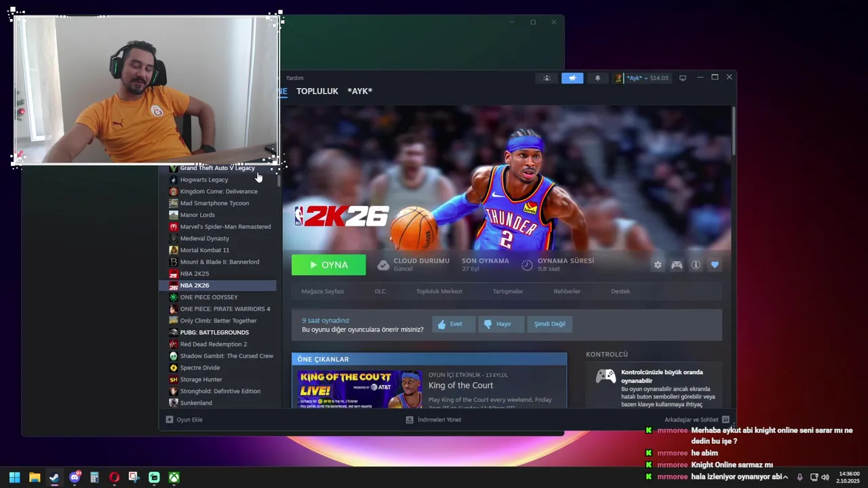
Task: Click the main Steam page vertical scrollbar
Action: (x=733, y=130)
